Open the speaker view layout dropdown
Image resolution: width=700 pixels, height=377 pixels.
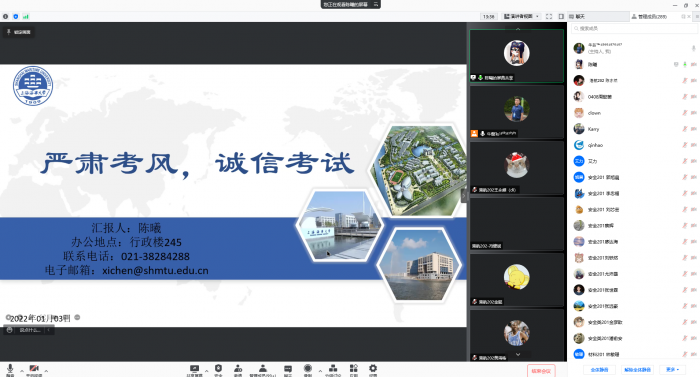click(x=521, y=17)
